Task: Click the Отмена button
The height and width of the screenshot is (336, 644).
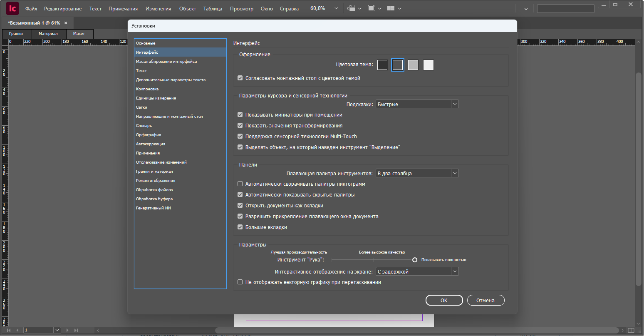Action: point(485,300)
